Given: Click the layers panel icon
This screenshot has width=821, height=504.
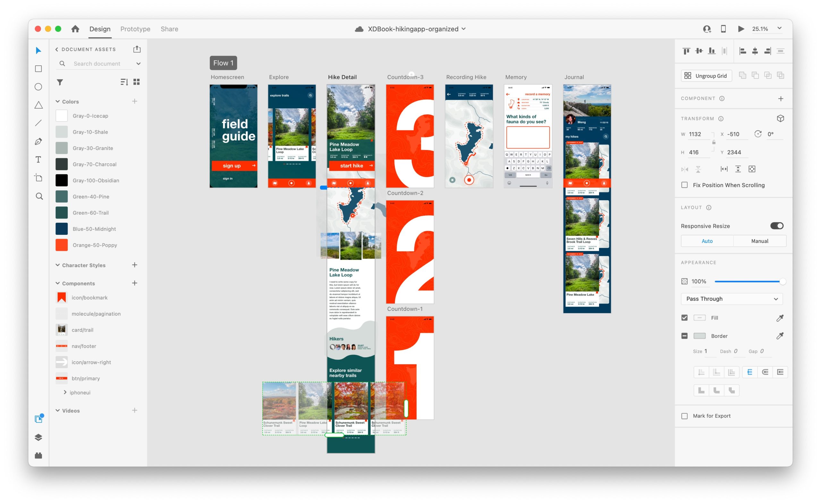Looking at the screenshot, I should click(x=39, y=437).
